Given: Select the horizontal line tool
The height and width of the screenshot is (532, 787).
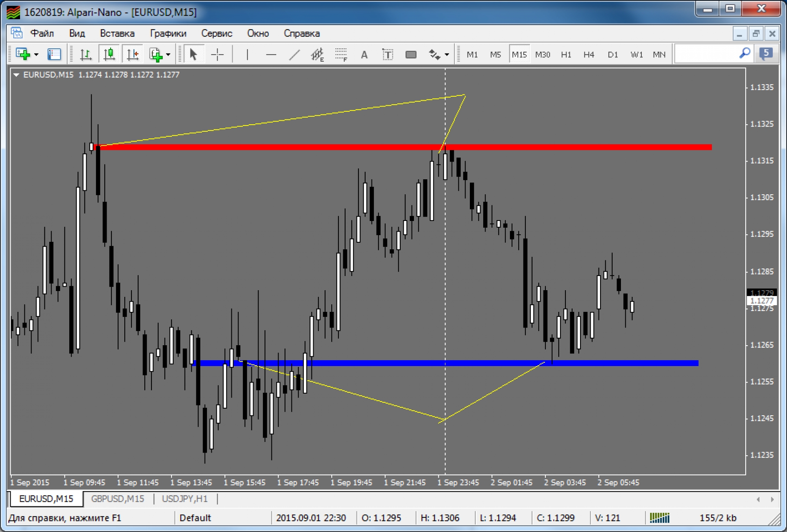Looking at the screenshot, I should [x=271, y=54].
